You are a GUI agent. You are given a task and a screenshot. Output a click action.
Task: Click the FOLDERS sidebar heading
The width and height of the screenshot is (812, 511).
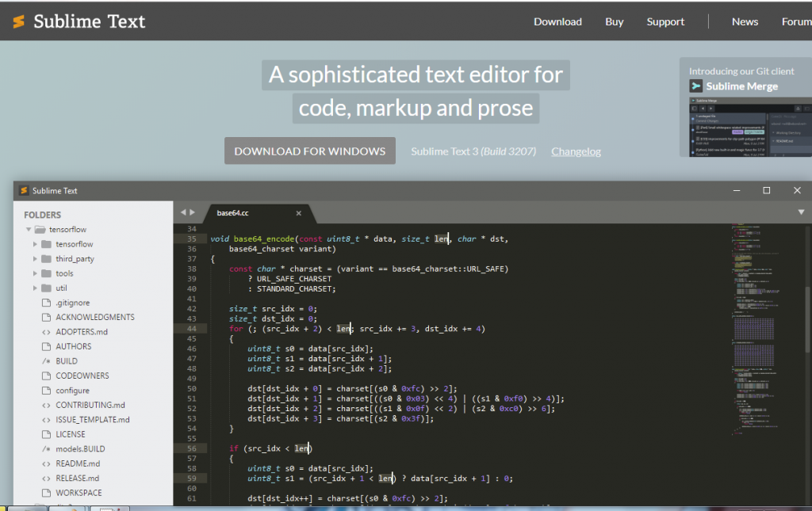43,215
